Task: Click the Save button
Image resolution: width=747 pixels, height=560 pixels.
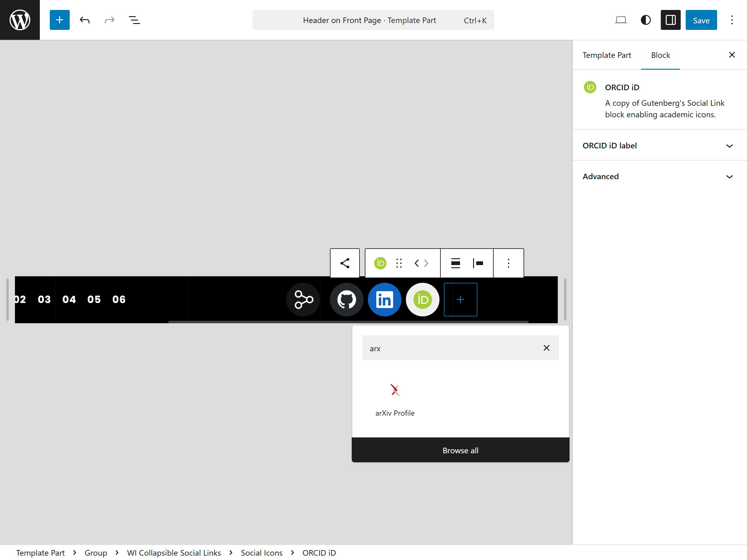Action: (701, 20)
